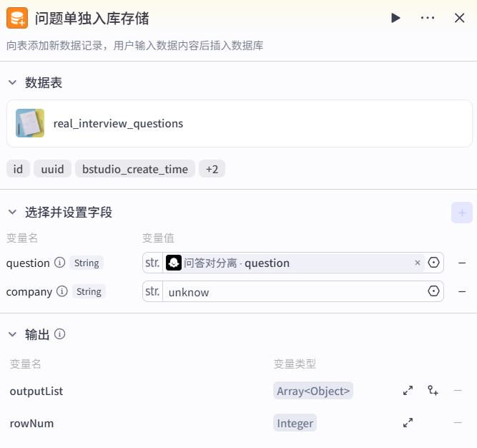This screenshot has width=477, height=448.
Task: Add a child item to outputList
Action: [433, 391]
